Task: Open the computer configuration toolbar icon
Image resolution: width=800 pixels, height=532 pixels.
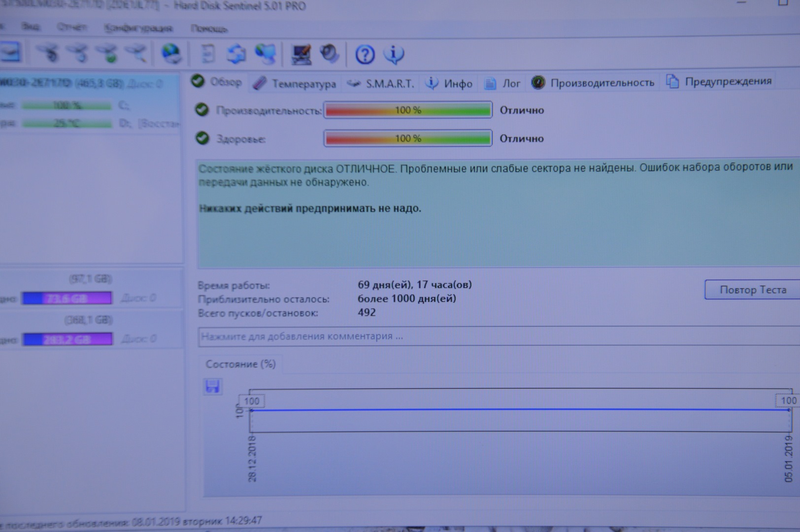Action: (x=301, y=54)
